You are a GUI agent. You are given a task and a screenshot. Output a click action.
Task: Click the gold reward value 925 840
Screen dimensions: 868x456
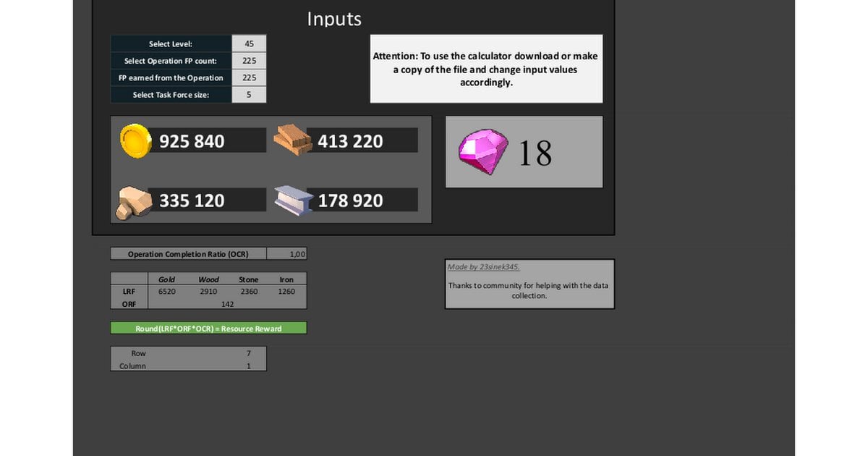192,141
